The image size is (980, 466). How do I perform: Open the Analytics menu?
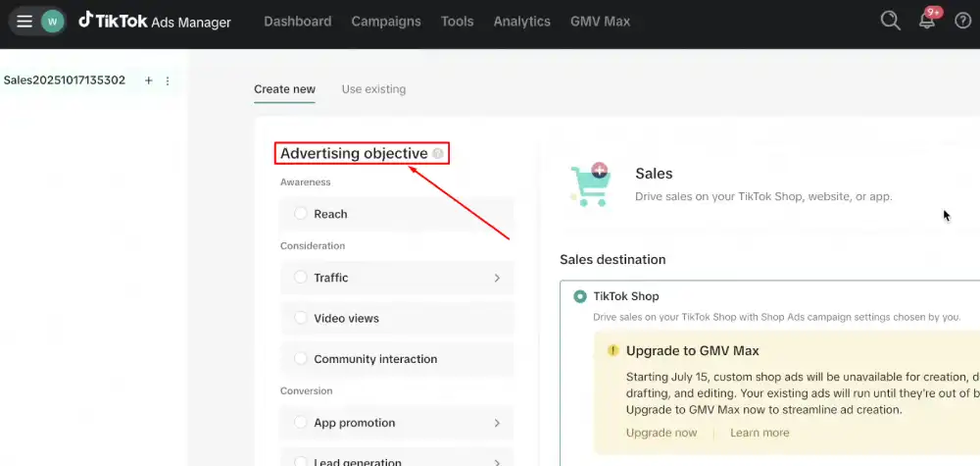[522, 22]
